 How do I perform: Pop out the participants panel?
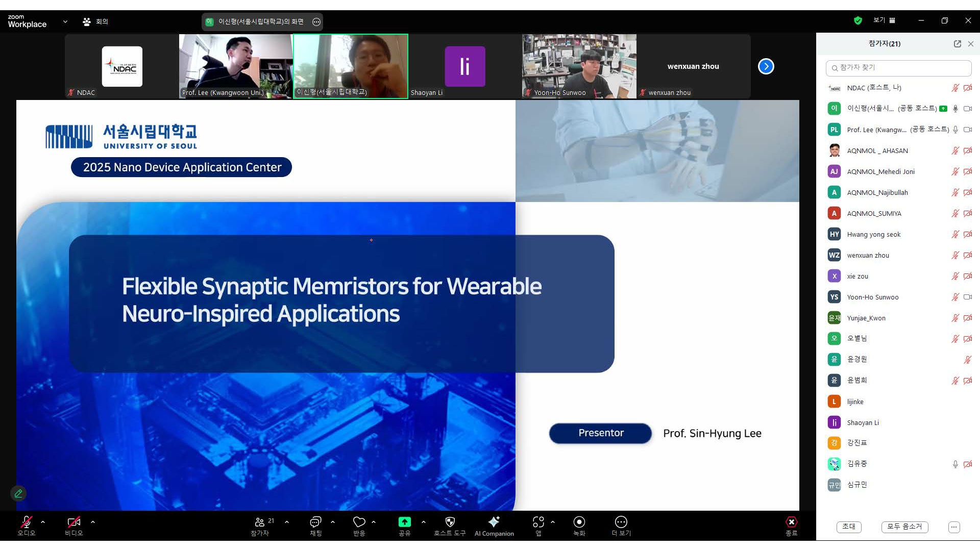[x=958, y=44]
